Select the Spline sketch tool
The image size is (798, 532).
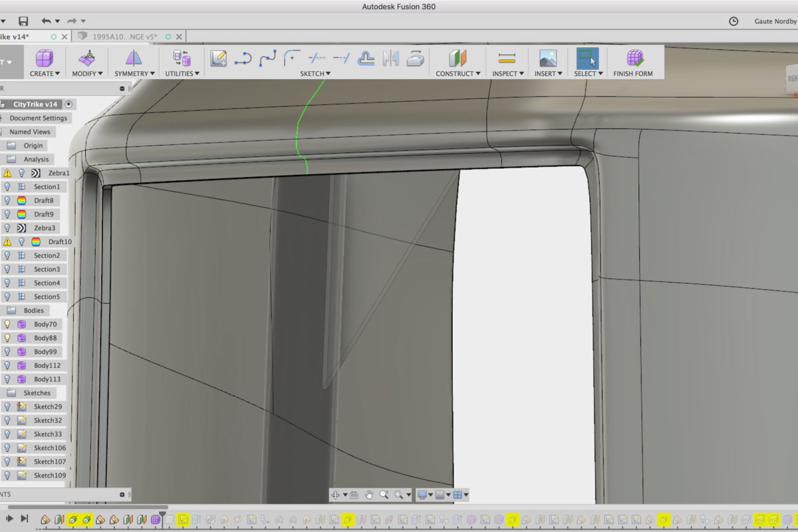tap(267, 58)
